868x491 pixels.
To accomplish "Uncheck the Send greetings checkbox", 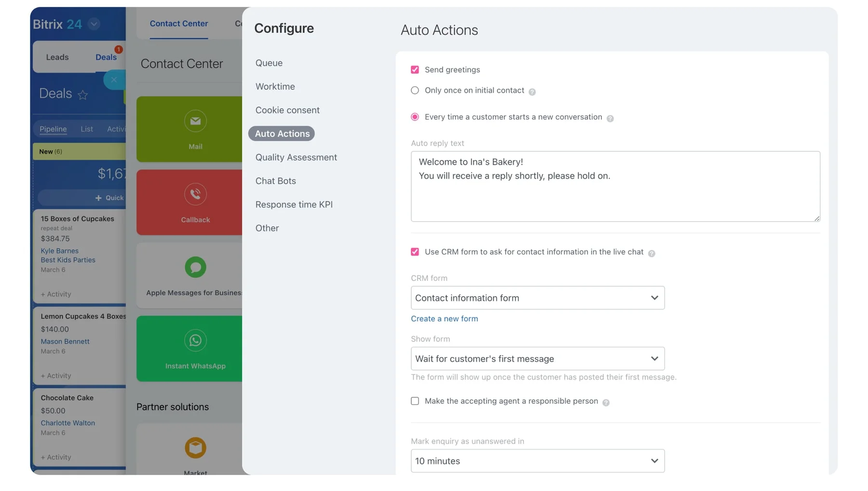I will (x=415, y=70).
